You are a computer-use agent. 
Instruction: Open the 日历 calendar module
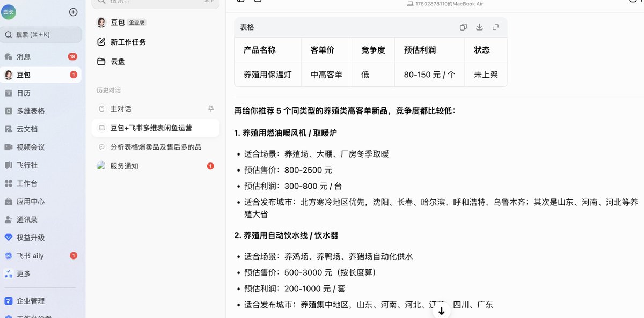pos(41,93)
